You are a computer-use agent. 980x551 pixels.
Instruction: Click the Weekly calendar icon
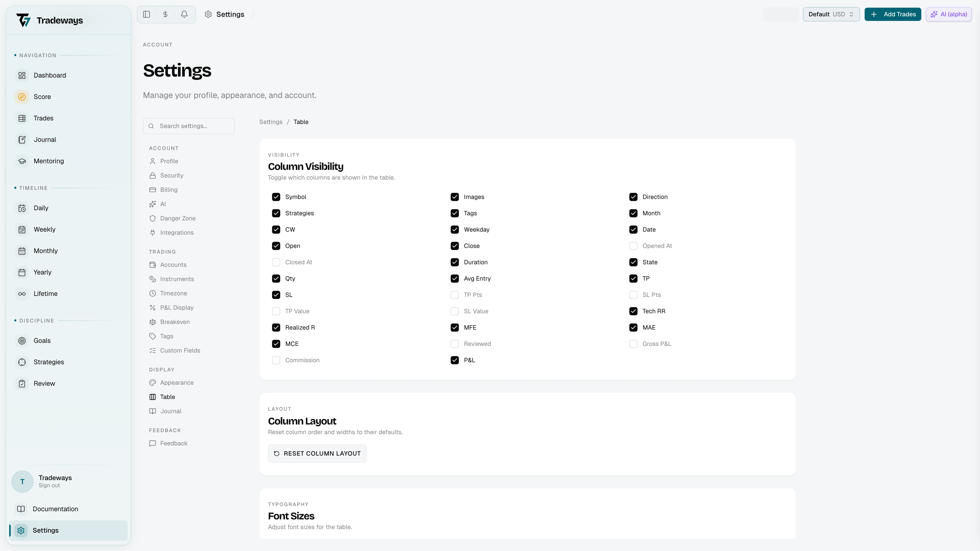22,230
